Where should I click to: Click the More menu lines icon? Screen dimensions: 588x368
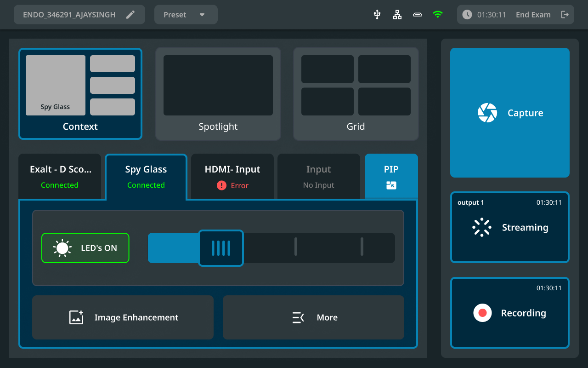tap(298, 317)
